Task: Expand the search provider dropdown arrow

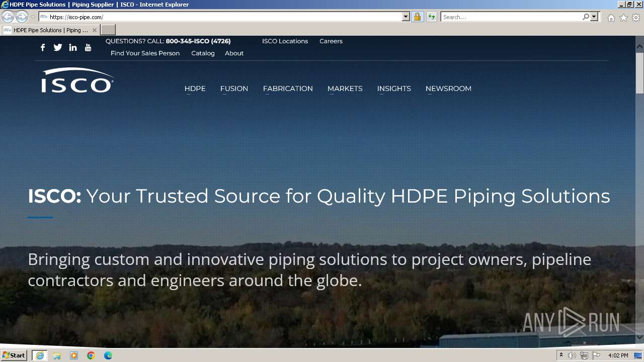Action: coord(594,17)
